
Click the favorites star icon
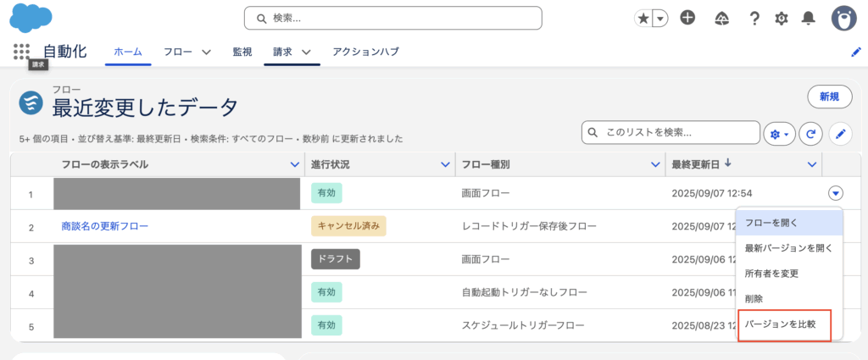pos(644,18)
